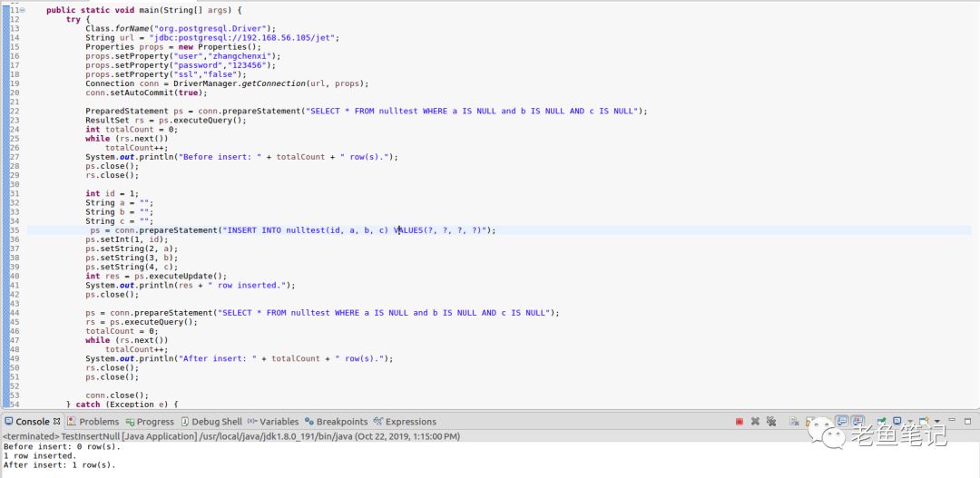Click 'int id = 1;' declaration
The width and height of the screenshot is (980, 478).
coord(112,194)
